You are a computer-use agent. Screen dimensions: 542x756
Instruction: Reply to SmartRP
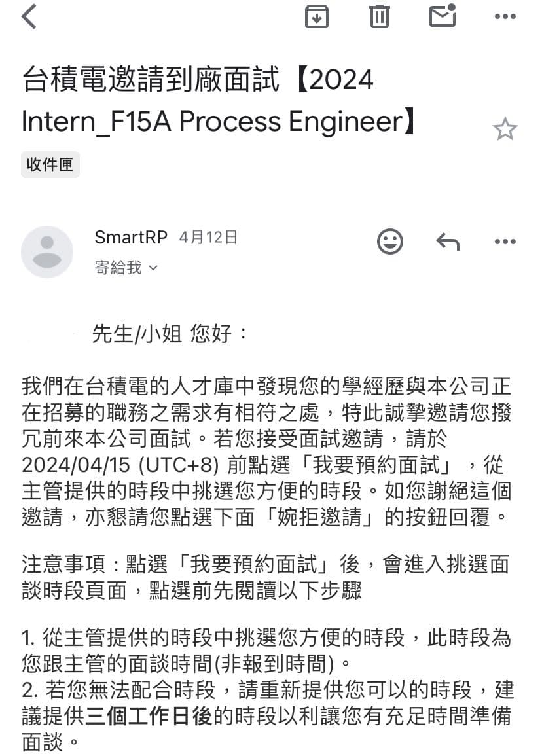[x=448, y=241]
